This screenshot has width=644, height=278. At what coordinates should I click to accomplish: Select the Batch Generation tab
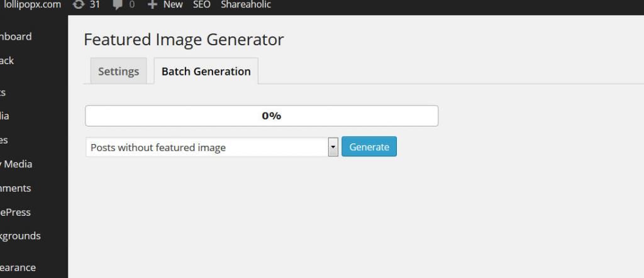[x=206, y=71]
